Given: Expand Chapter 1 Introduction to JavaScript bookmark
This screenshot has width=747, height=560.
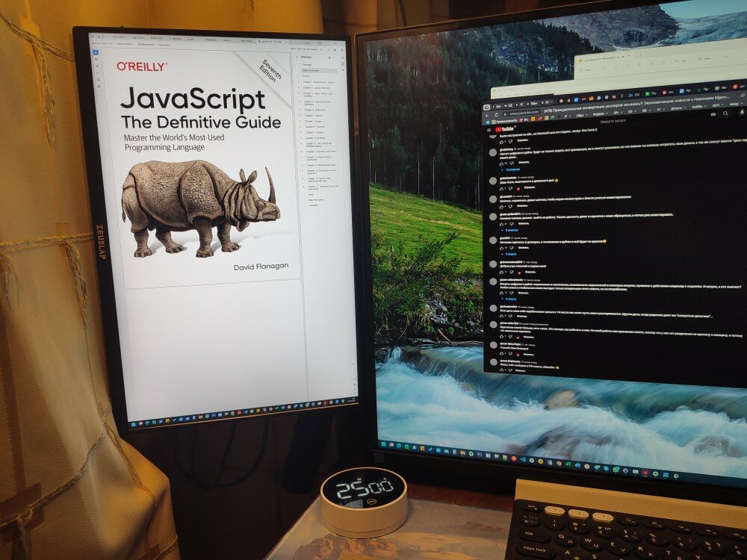Looking at the screenshot, I should (x=300, y=82).
